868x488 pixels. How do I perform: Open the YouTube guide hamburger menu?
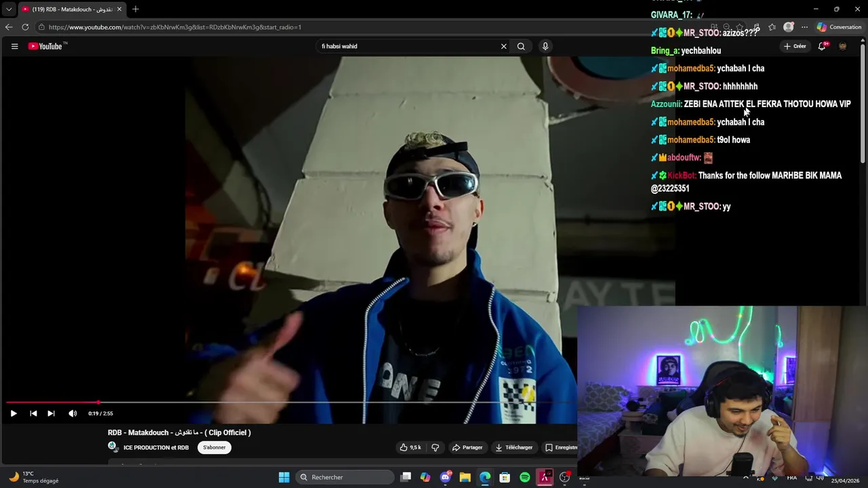click(14, 46)
